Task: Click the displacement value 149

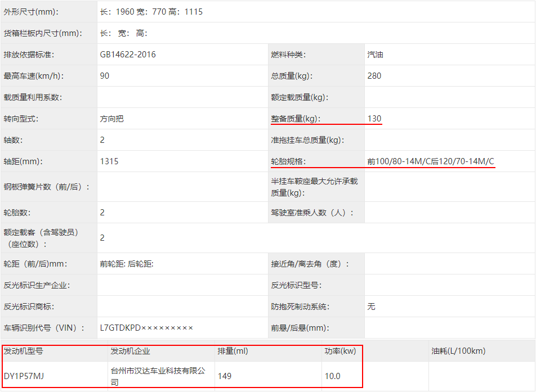Action: click(x=225, y=376)
